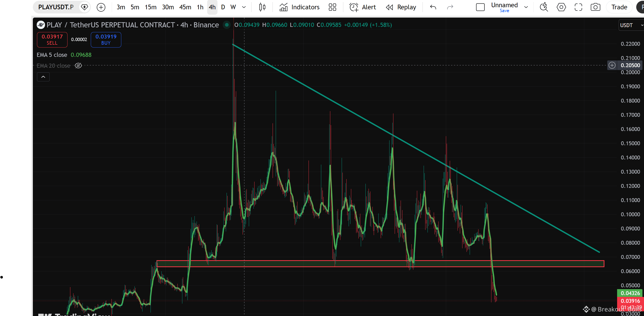Screen dimensions: 644x316
Task: Open indicator templates grid icon
Action: [332, 7]
